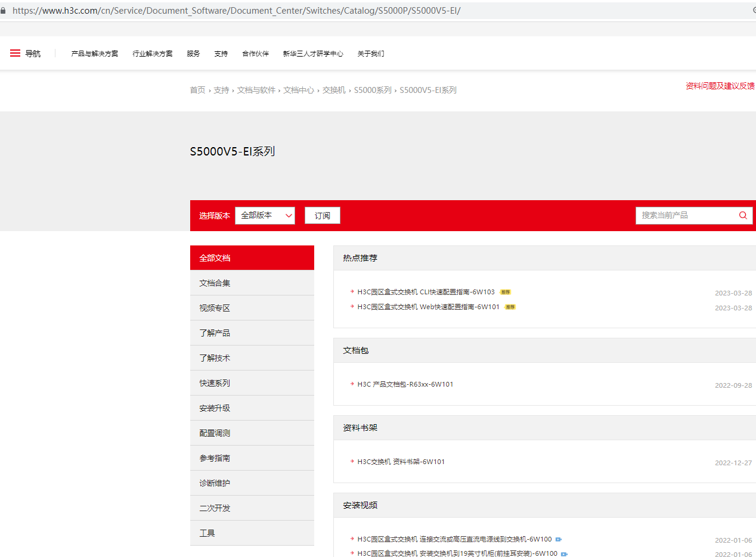Click the date 2022-09-28
The image size is (756, 557).
point(733,385)
